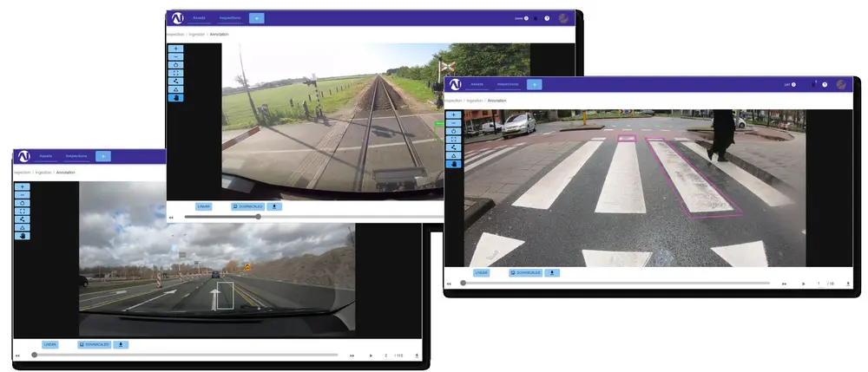
Task: Zoom out tool in crosswalk window
Action: pyautogui.click(x=453, y=123)
